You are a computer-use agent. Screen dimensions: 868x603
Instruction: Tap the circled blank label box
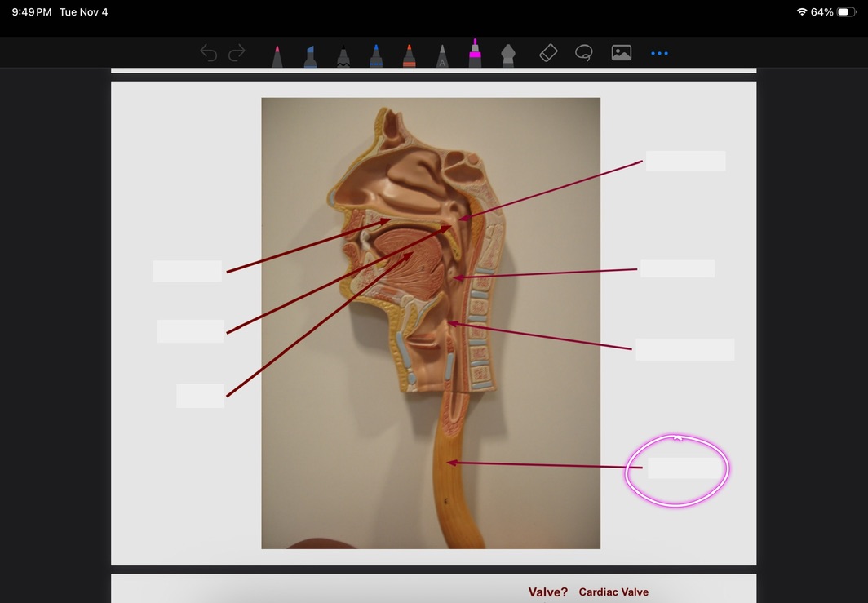[x=685, y=468]
